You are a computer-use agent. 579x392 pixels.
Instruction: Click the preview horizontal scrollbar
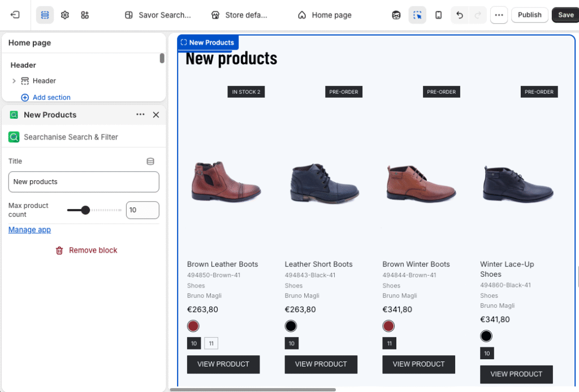tap(253, 389)
